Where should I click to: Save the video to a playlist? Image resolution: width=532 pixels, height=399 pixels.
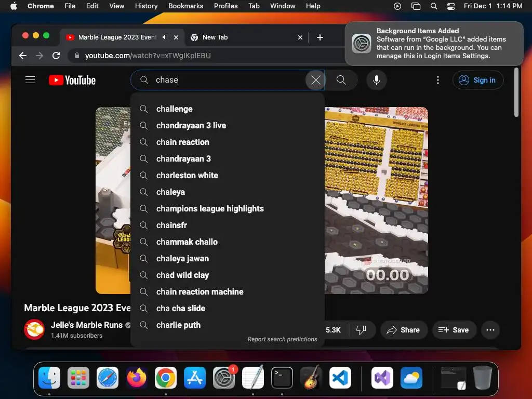[x=454, y=330]
